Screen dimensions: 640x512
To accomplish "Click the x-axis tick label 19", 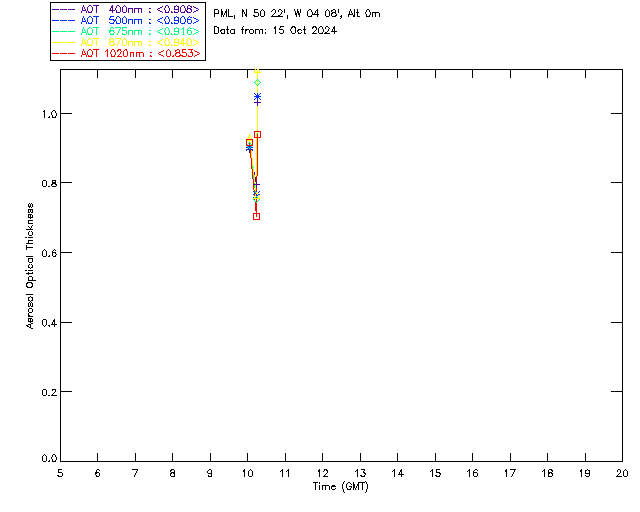I will click(x=585, y=473).
